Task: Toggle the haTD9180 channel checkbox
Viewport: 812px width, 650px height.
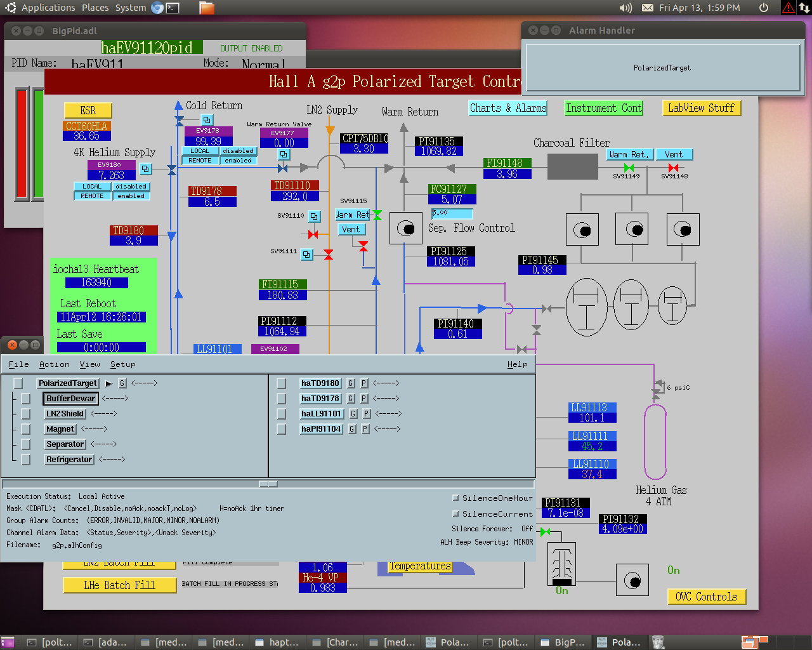Action: pyautogui.click(x=282, y=383)
